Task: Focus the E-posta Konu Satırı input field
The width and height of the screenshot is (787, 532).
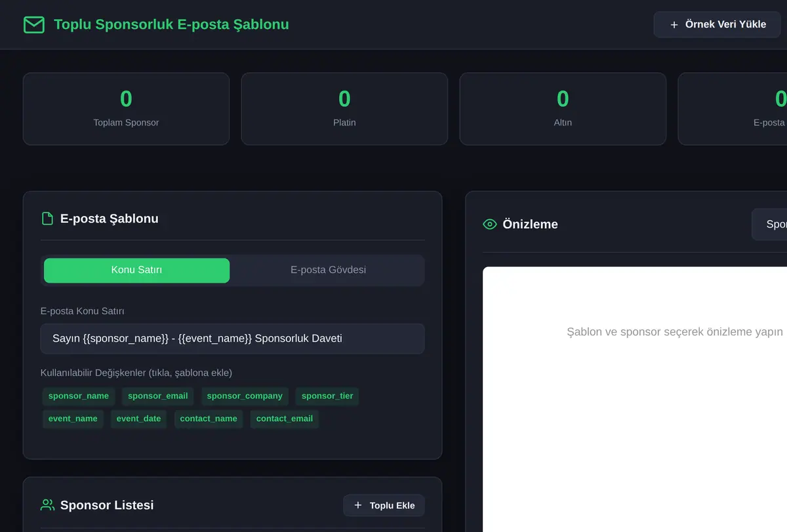Action: (232, 338)
